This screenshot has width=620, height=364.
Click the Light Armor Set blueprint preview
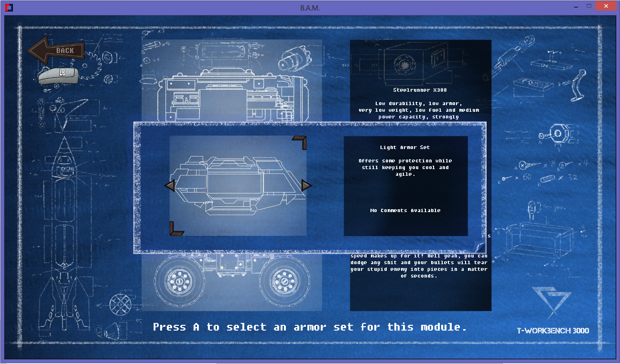tap(238, 185)
